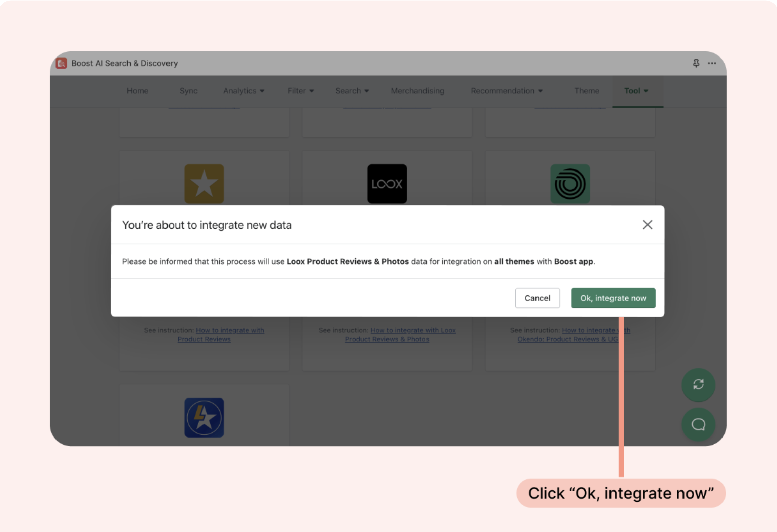The height and width of the screenshot is (532, 777).
Task: Go to the Merchandising tab
Action: (x=417, y=91)
